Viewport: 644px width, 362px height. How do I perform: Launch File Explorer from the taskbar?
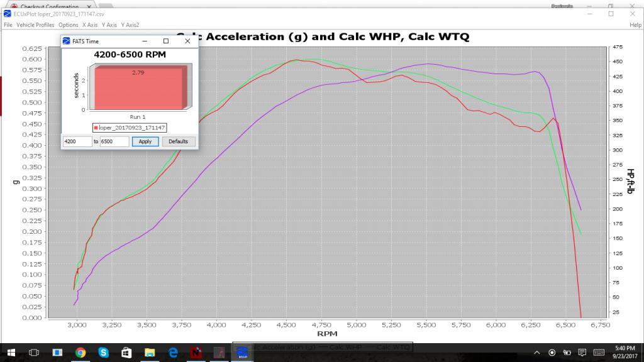(149, 352)
